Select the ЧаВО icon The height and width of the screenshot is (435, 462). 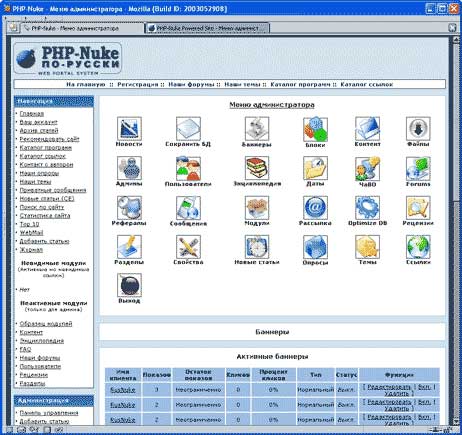tap(367, 168)
